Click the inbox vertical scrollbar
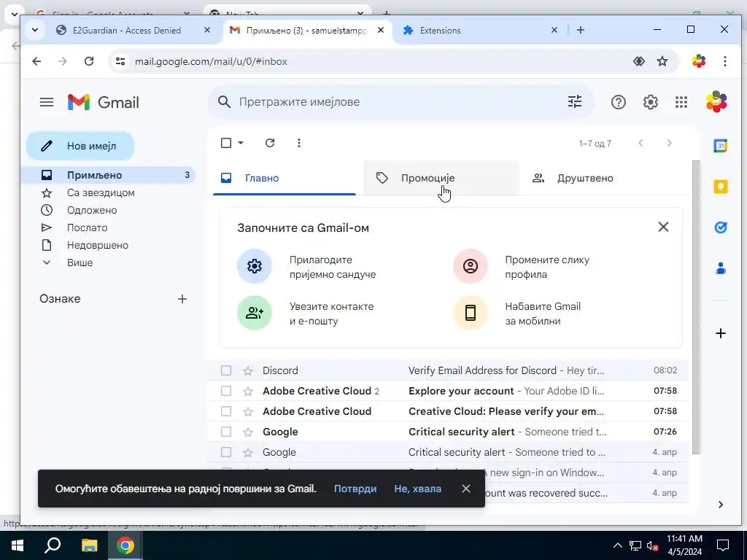Viewport: 747px width, 560px height. pyautogui.click(x=696, y=307)
